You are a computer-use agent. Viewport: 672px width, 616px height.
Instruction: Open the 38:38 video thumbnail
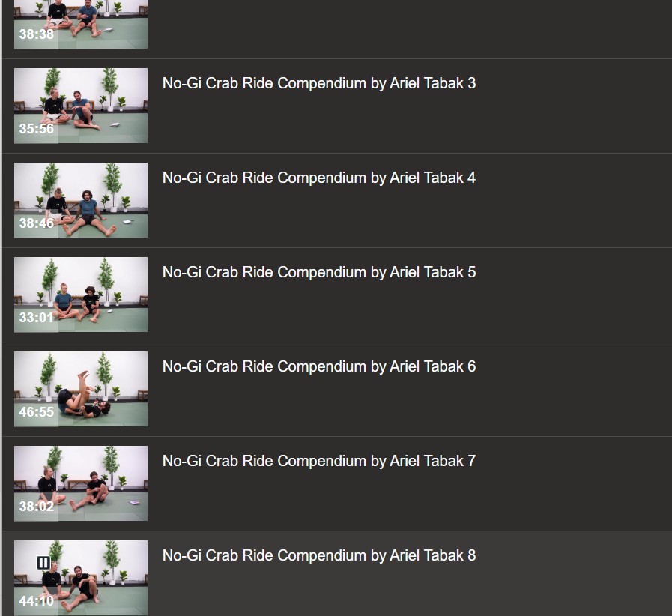[81, 25]
